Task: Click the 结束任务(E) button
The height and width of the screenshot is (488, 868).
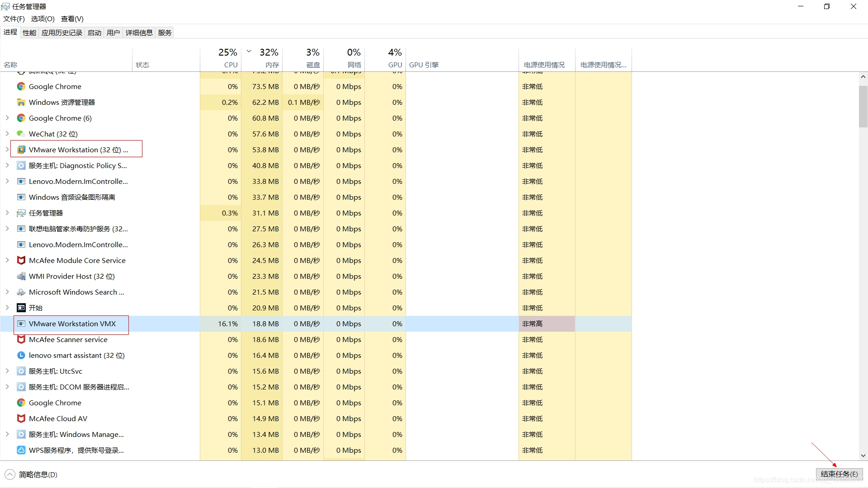Action: (x=839, y=474)
